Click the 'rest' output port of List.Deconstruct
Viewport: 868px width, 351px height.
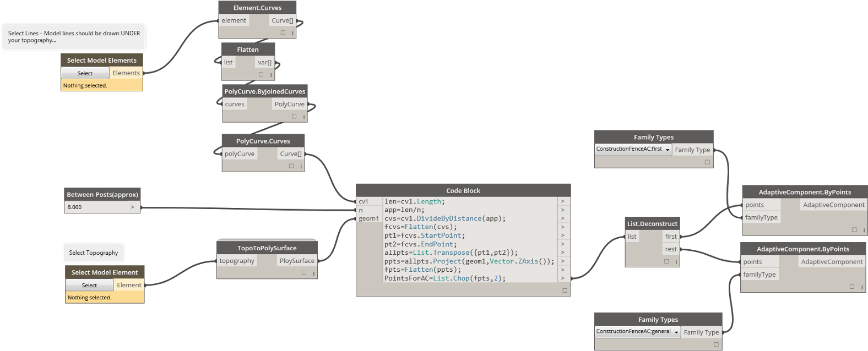point(670,249)
